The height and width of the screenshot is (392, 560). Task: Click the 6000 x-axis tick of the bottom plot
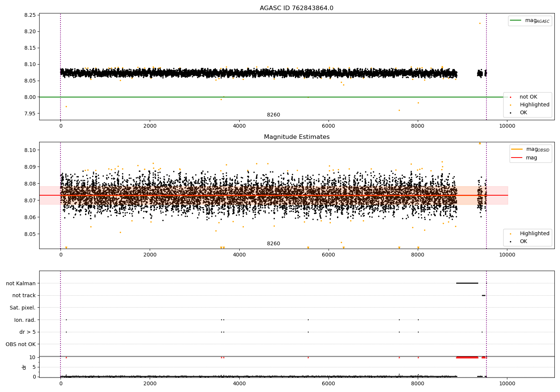(329, 383)
